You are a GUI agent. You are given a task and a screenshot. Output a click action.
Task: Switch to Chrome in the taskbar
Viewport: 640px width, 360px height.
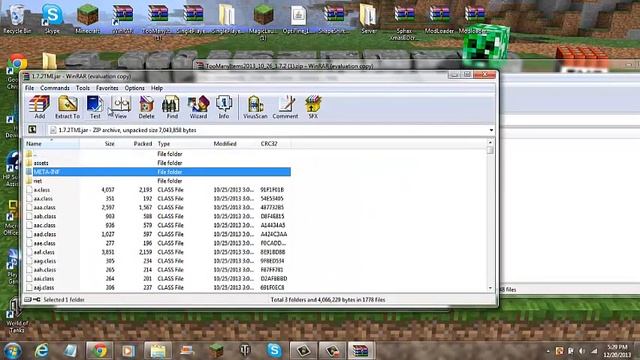(x=100, y=351)
